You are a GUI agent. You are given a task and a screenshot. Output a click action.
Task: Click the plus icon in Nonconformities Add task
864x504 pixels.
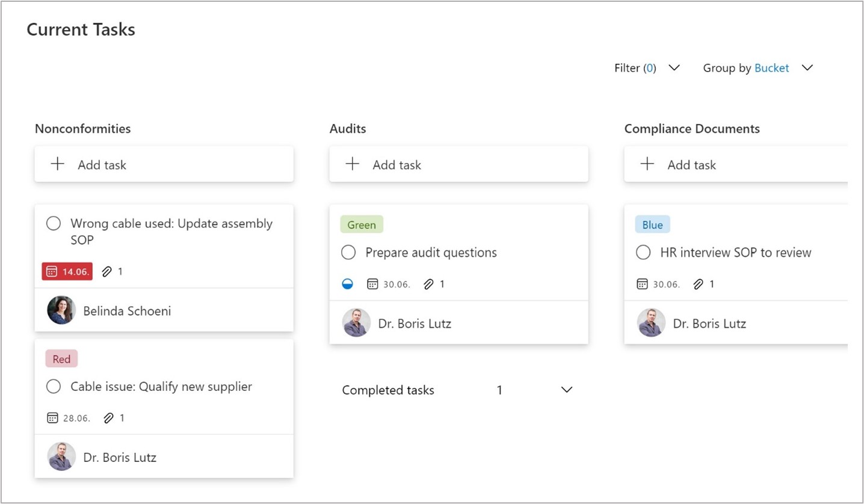tap(57, 164)
